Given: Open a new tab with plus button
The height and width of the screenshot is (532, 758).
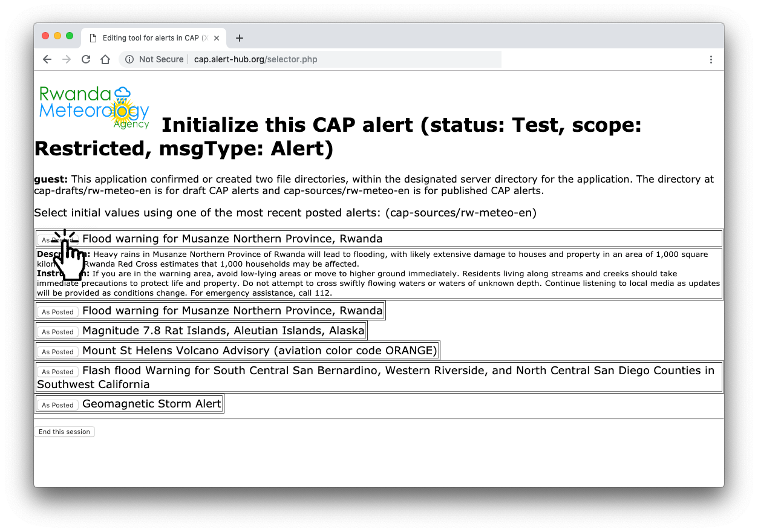Looking at the screenshot, I should click(x=240, y=38).
